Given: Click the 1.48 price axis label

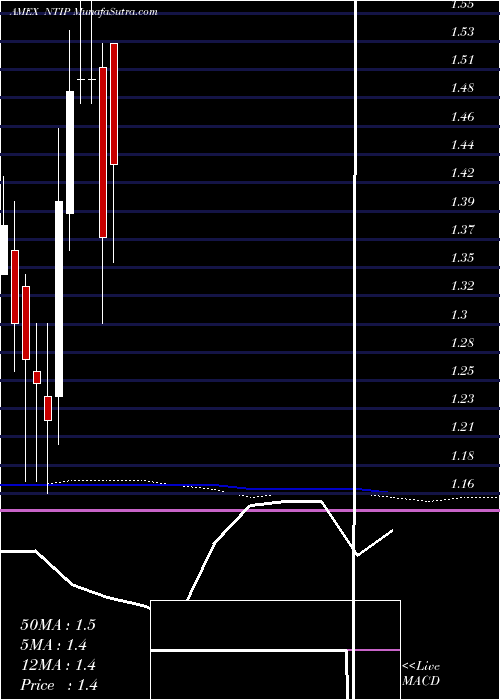Looking at the screenshot, I should coord(462,88).
